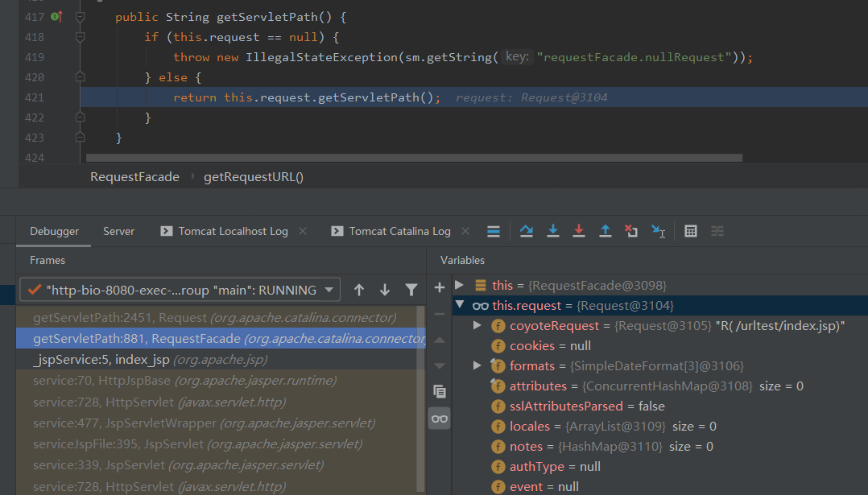
Task: Expand the coyoteRequest field
Action: coord(477,325)
